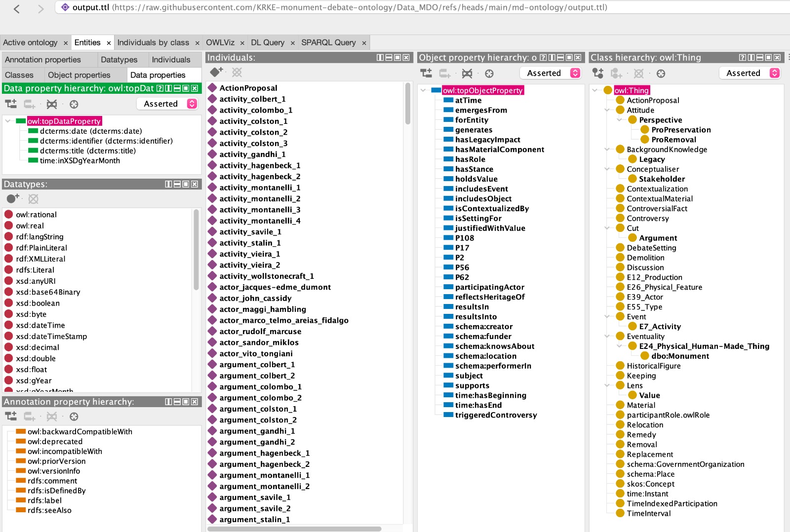
Task: Click the Individuals list vertical scrollbar
Action: coord(407,104)
